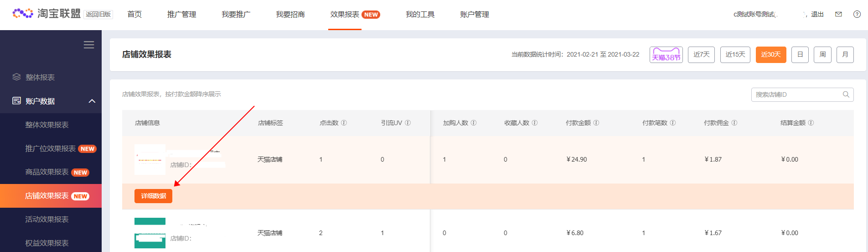Show info tooltip for 加购人数

474,123
